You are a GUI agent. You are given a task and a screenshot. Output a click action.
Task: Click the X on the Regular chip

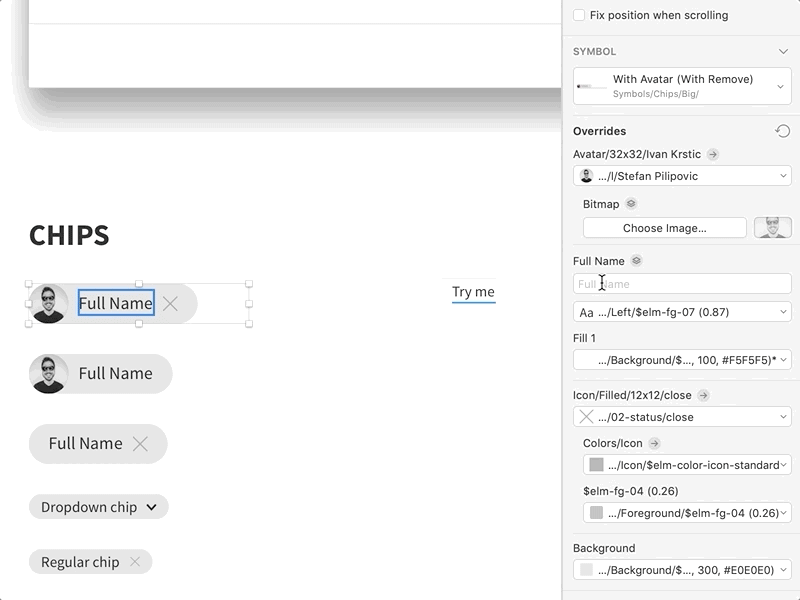[x=135, y=562]
